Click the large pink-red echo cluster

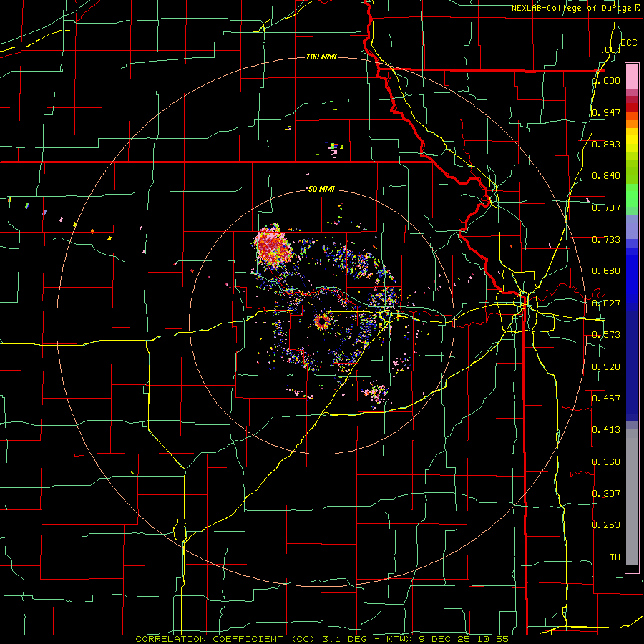coord(273,246)
